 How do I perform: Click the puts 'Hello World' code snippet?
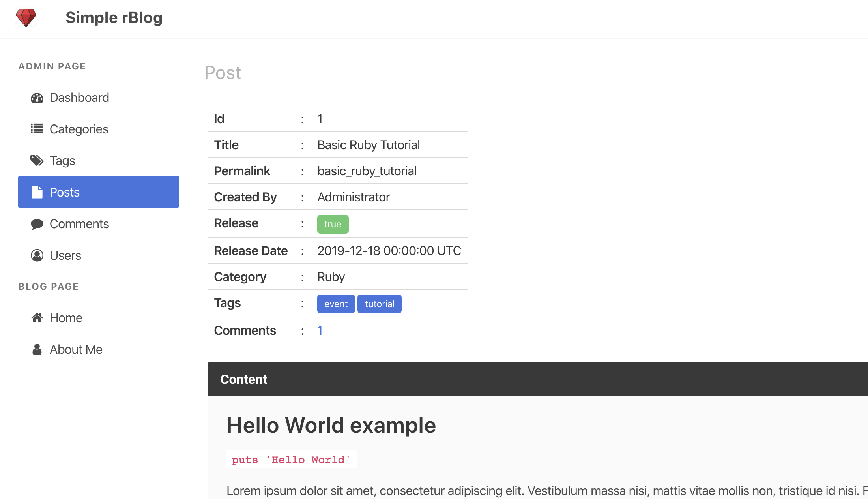tap(291, 460)
